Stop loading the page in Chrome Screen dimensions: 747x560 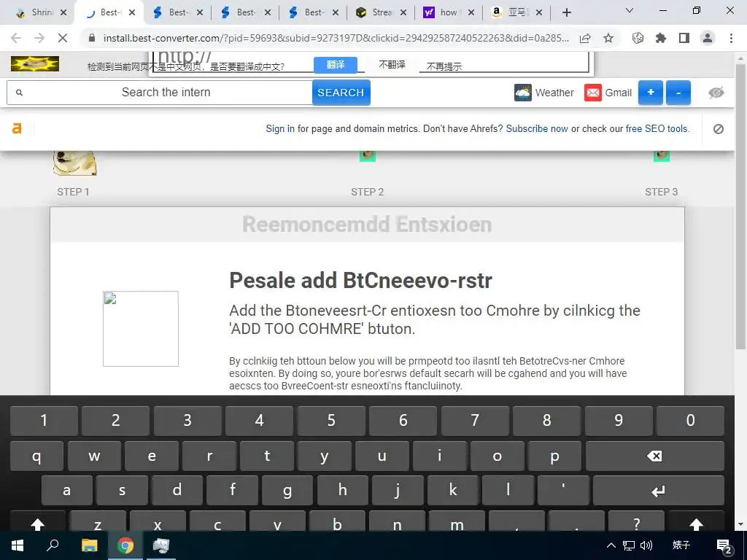pos(63,38)
